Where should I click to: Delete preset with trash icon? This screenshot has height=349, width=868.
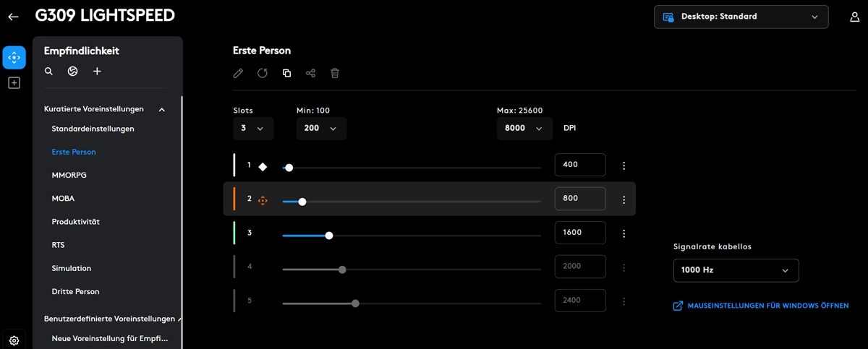click(335, 73)
